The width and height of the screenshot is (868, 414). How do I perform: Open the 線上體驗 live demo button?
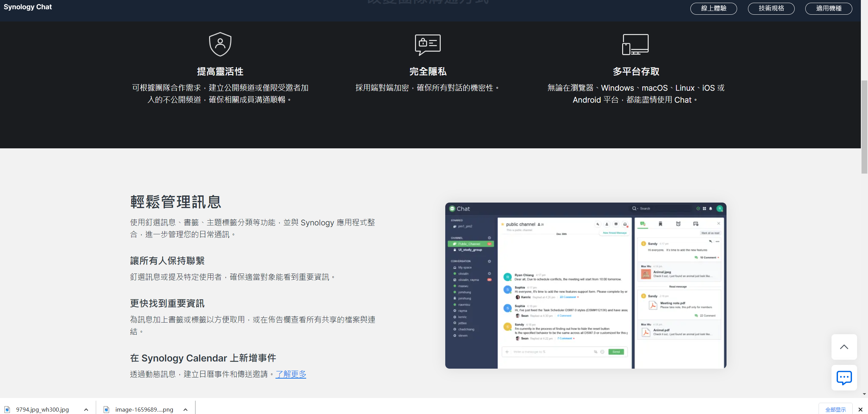714,9
